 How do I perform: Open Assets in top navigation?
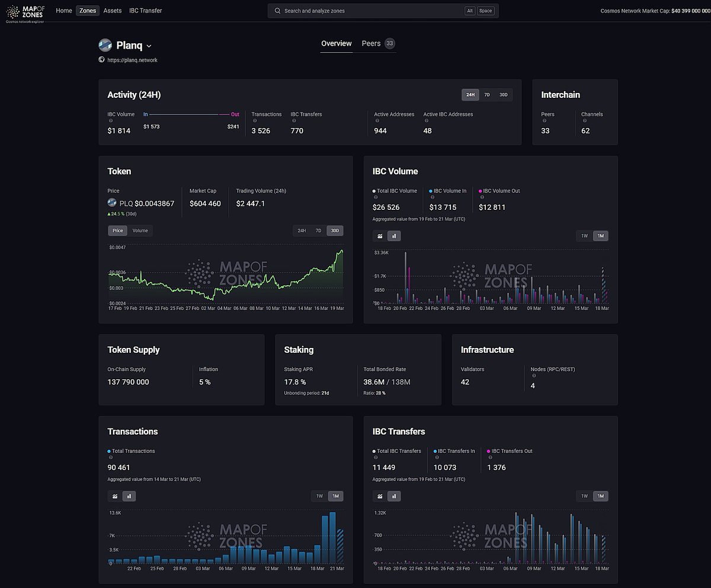113,11
